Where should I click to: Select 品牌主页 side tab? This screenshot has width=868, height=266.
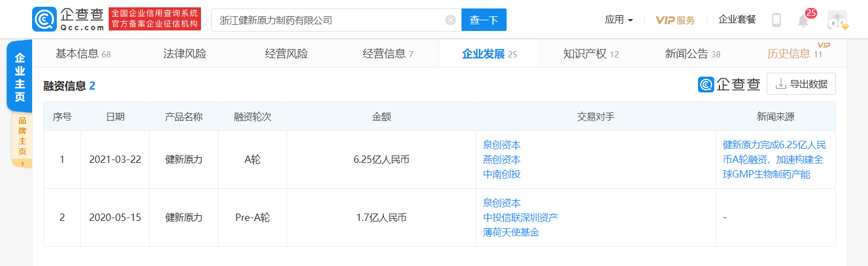tap(21, 139)
